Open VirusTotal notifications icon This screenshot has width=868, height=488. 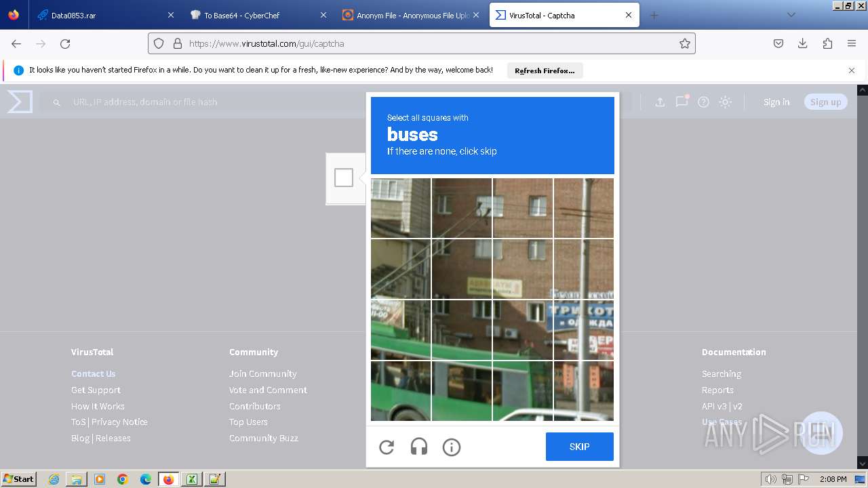[x=682, y=102]
